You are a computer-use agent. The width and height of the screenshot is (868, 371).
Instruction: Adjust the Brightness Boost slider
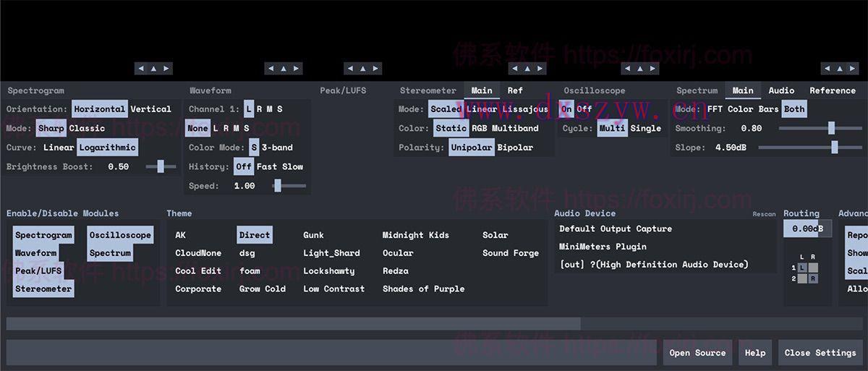[x=161, y=167]
